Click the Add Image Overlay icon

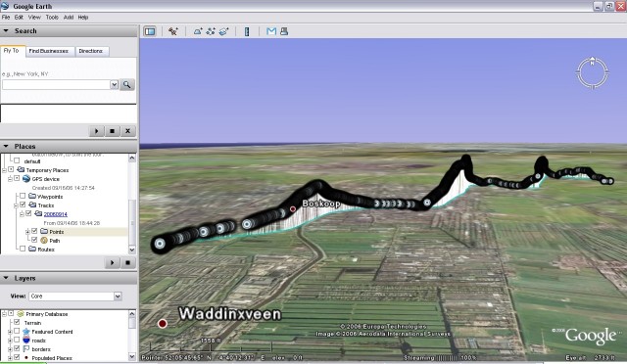[x=223, y=31]
